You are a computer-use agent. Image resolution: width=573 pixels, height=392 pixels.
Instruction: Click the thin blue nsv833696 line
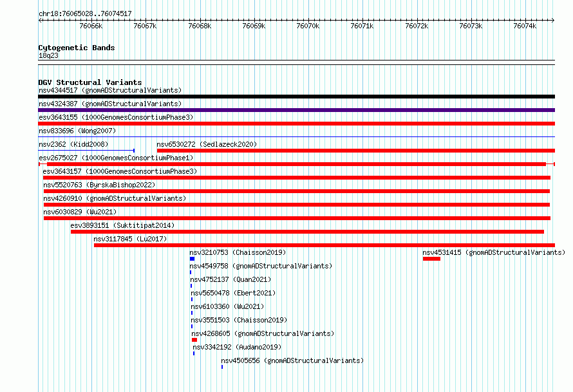coord(296,136)
